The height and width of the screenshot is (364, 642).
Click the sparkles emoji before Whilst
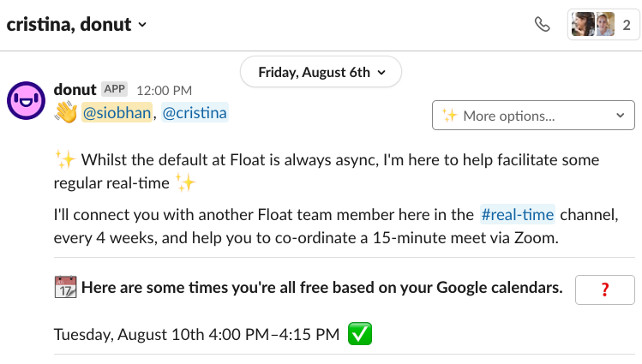65,159
